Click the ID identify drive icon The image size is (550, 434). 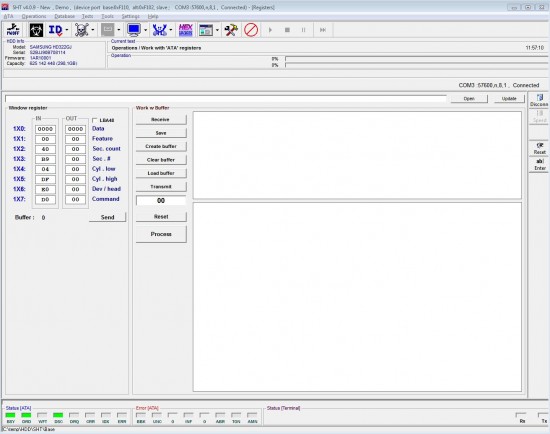coord(55,30)
